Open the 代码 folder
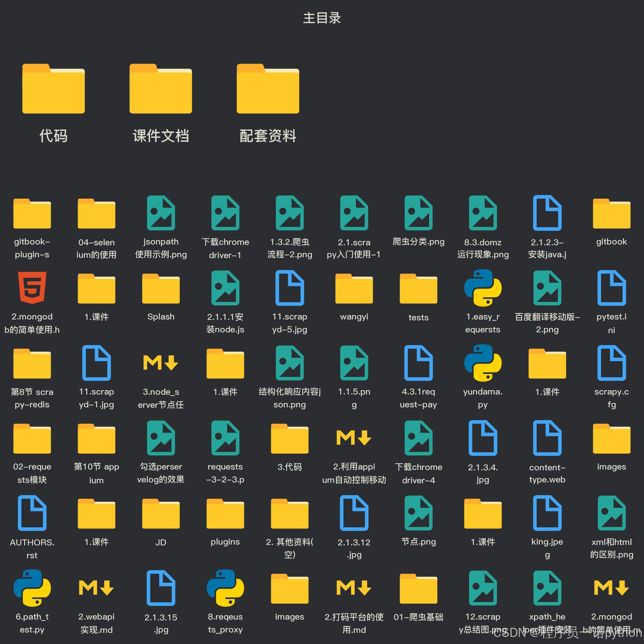 (x=53, y=89)
